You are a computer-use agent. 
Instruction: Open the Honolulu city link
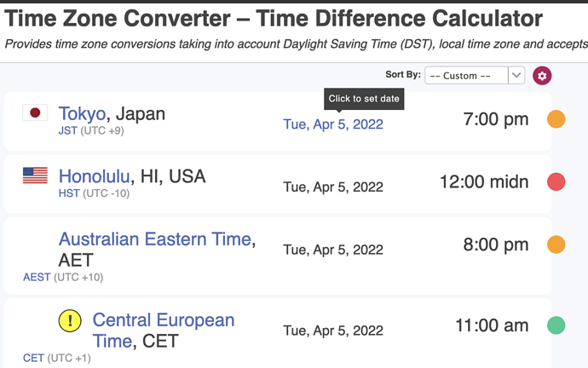[x=95, y=176]
